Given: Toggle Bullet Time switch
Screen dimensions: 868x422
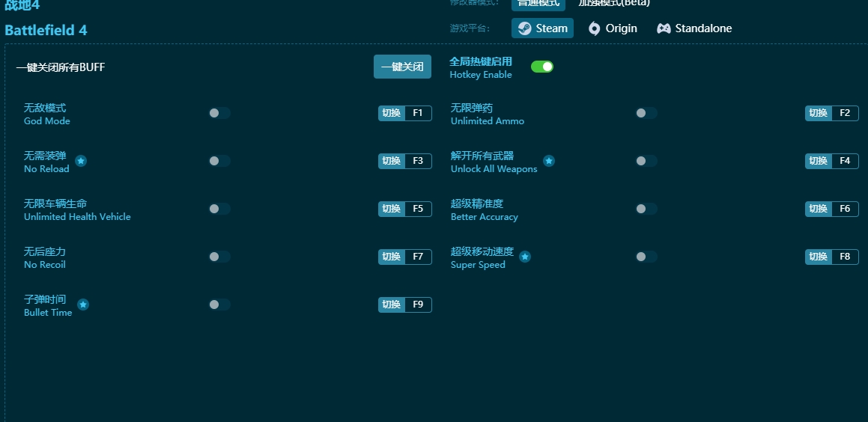Looking at the screenshot, I should 219,305.
